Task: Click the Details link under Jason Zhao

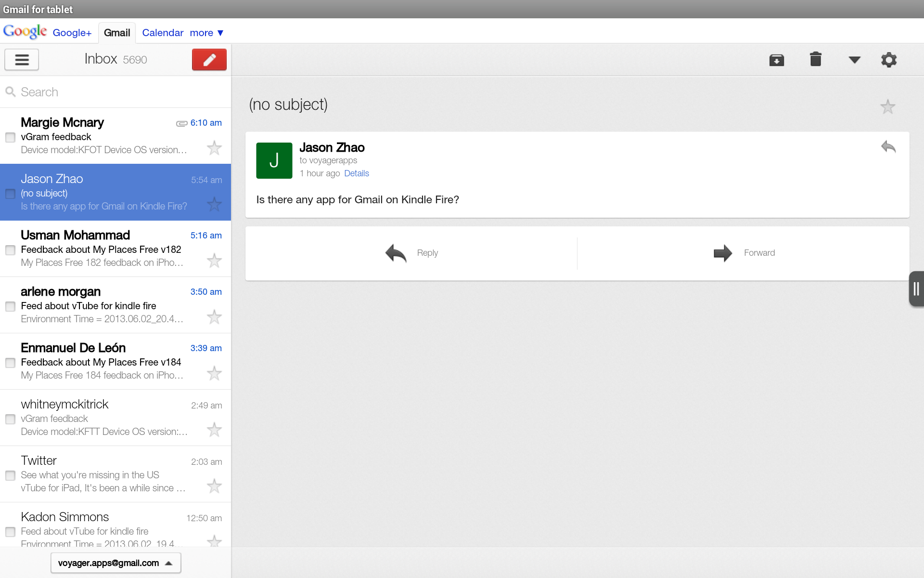Action: click(356, 173)
